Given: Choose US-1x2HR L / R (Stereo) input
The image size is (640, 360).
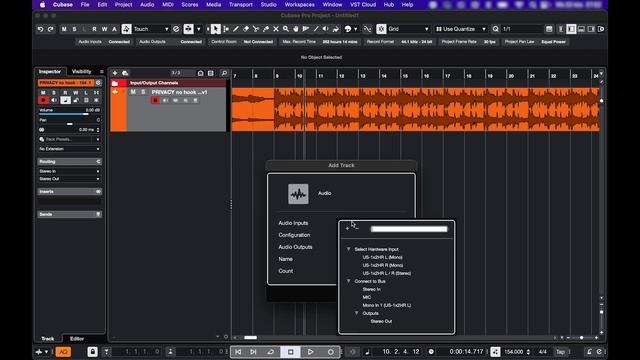Looking at the screenshot, I should click(387, 273).
